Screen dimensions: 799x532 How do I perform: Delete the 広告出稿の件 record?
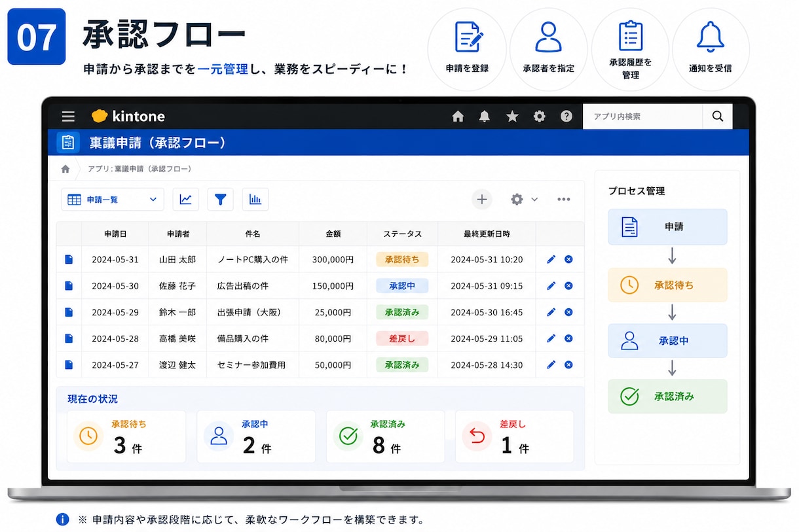click(568, 286)
